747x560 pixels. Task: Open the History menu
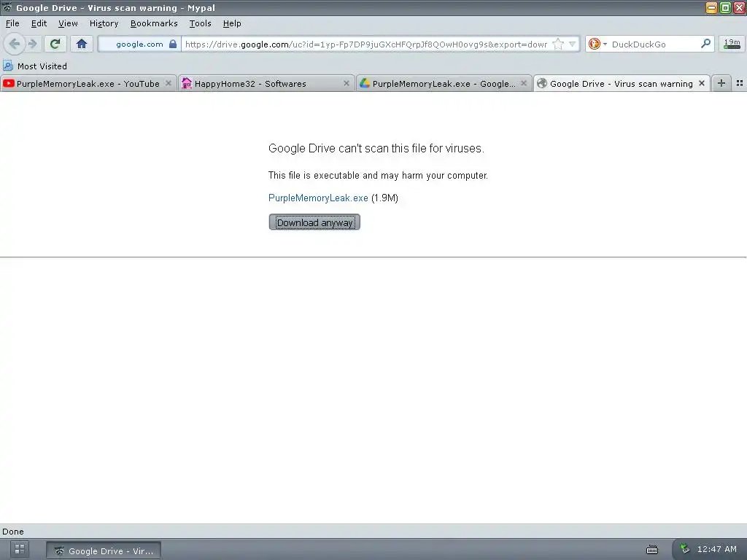coord(104,23)
